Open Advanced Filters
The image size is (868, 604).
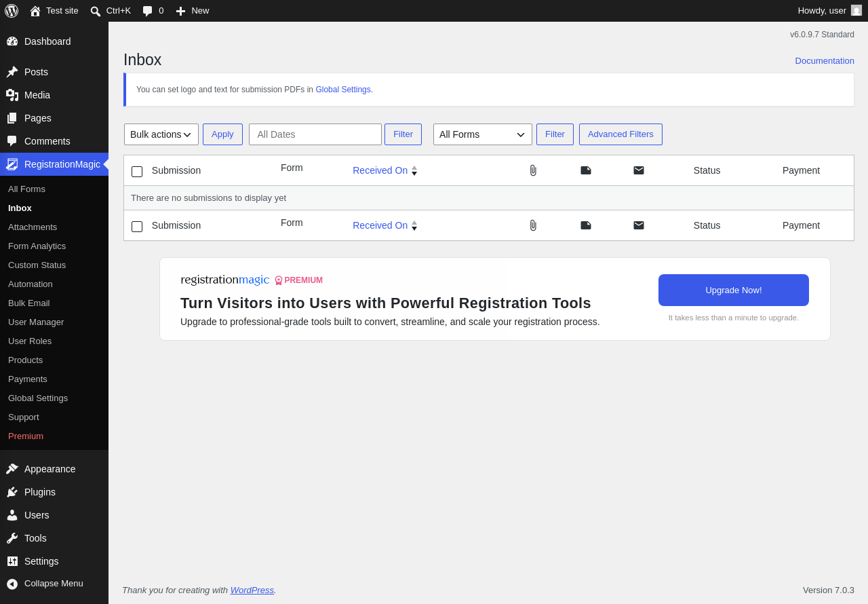620,134
